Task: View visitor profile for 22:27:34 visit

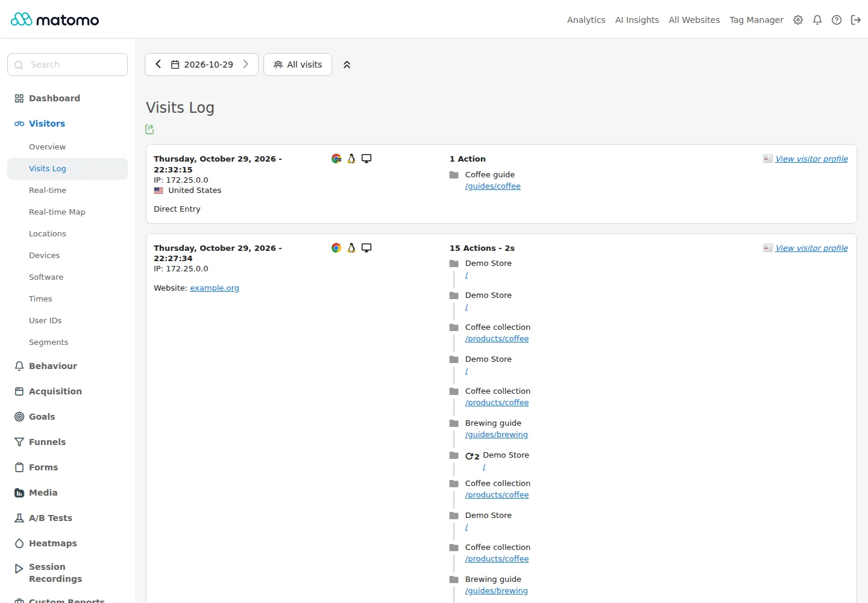Action: click(x=811, y=248)
